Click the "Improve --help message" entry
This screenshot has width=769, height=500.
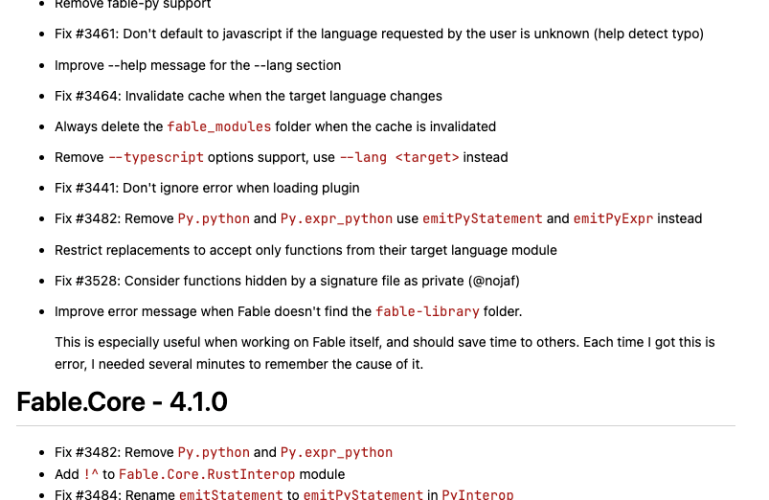tap(198, 65)
